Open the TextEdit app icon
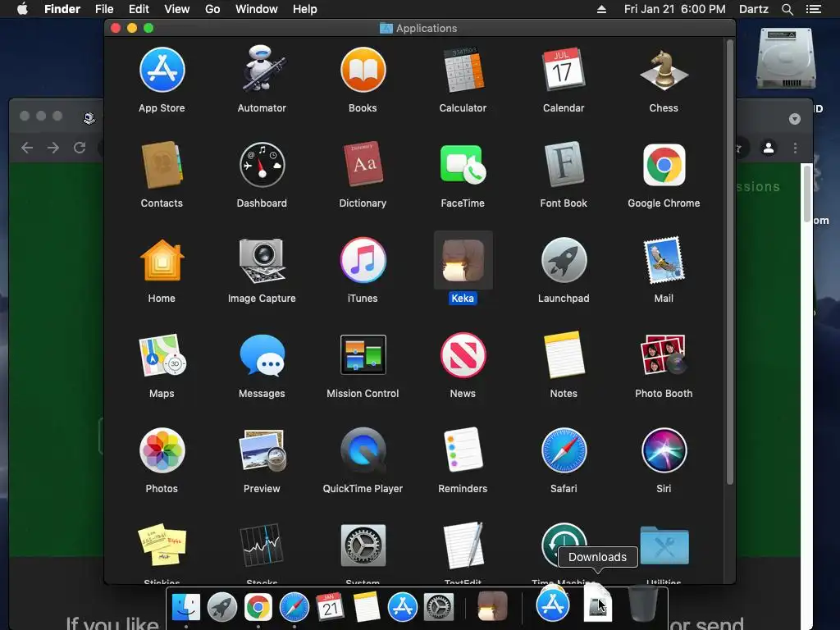This screenshot has width=840, height=630. pos(463,546)
